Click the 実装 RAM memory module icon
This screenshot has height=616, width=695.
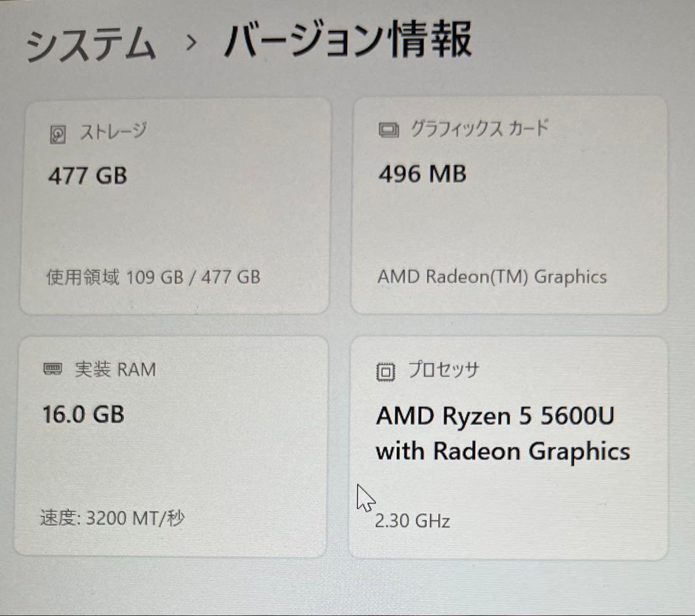[51, 369]
